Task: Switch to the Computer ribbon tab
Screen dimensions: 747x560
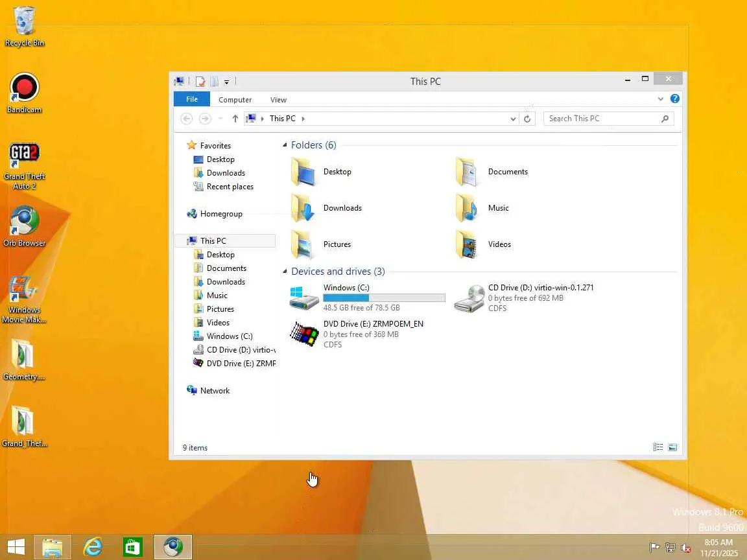Action: tap(235, 100)
